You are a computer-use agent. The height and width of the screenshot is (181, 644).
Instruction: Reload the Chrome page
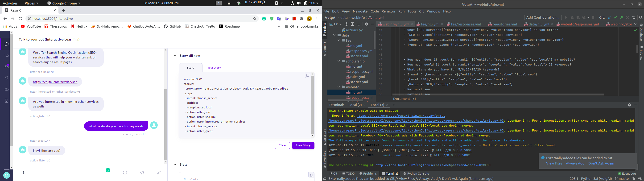[21, 19]
